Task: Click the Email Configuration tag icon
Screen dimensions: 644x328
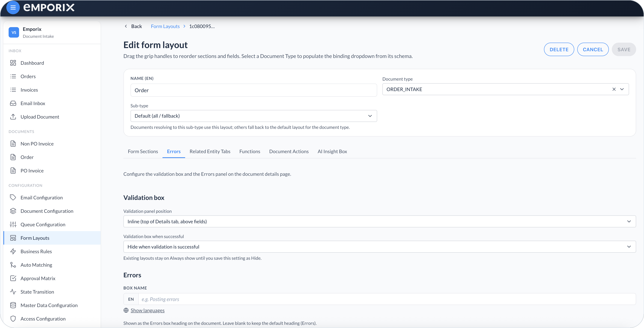Action: pyautogui.click(x=13, y=197)
